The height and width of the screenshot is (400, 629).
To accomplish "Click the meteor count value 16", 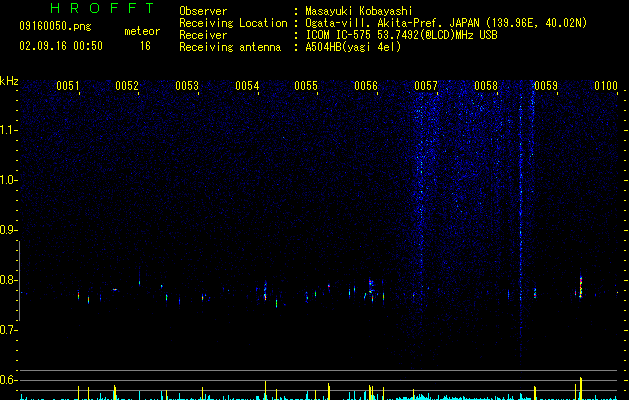I will click(145, 46).
